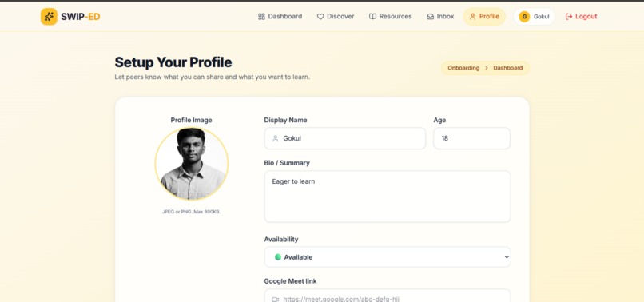Image resolution: width=644 pixels, height=302 pixels.
Task: Go to the Discover page
Action: 336,17
